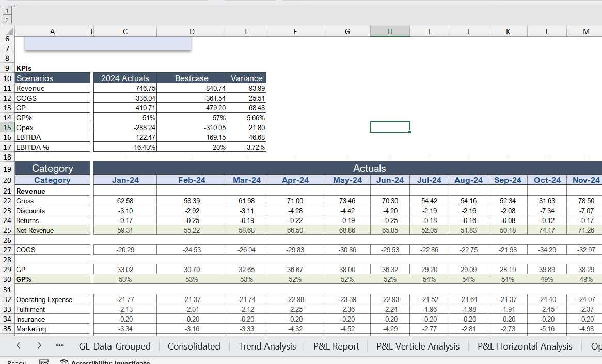The width and height of the screenshot is (602, 364).
Task: Click the previous sheet navigation arrow
Action: [x=19, y=346]
